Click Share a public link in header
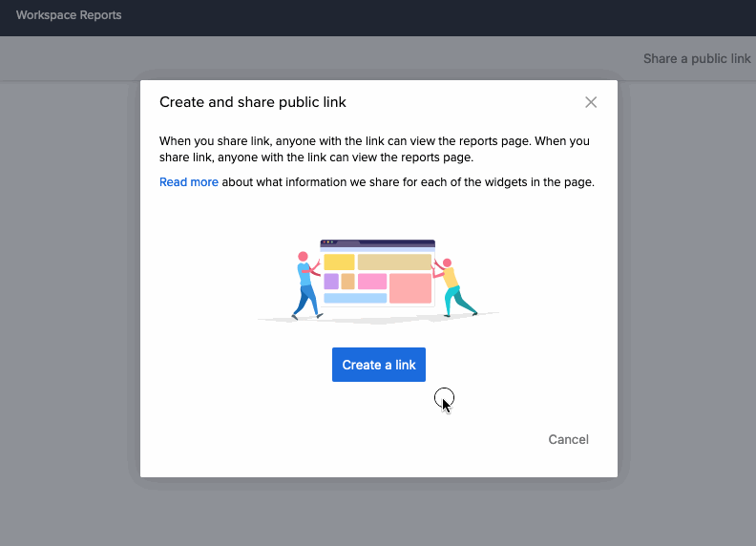Viewport: 756px width, 546px height. pyautogui.click(x=697, y=58)
